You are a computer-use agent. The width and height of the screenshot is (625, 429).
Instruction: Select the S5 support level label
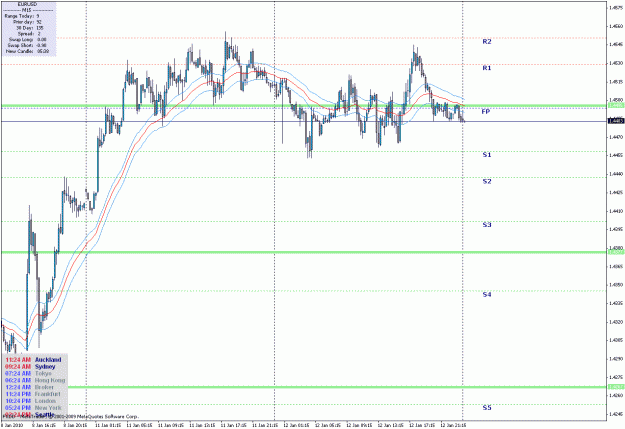tap(487, 408)
